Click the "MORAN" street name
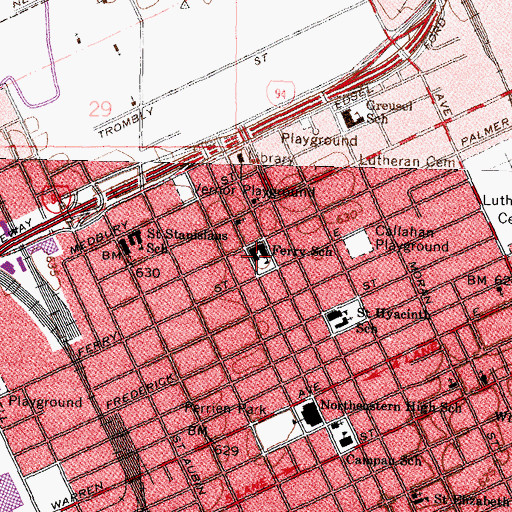Viewport: 512px width, 512px height. (x=420, y=282)
